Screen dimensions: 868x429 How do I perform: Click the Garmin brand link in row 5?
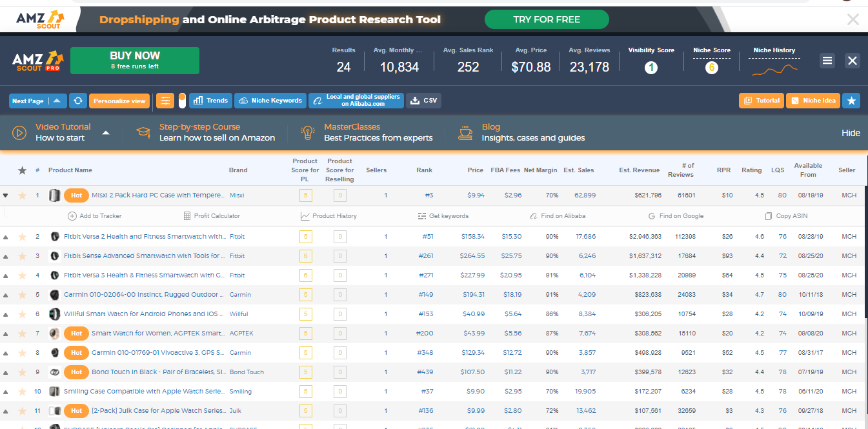240,295
